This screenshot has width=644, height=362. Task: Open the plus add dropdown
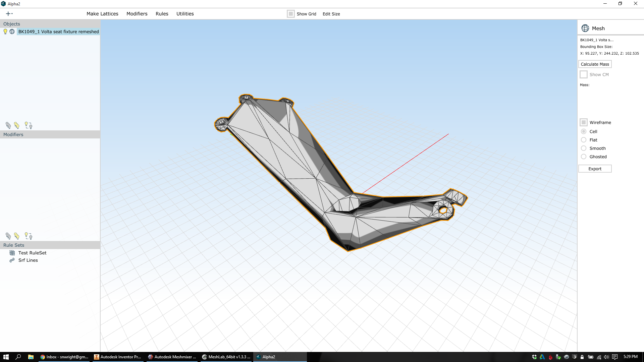click(x=9, y=14)
